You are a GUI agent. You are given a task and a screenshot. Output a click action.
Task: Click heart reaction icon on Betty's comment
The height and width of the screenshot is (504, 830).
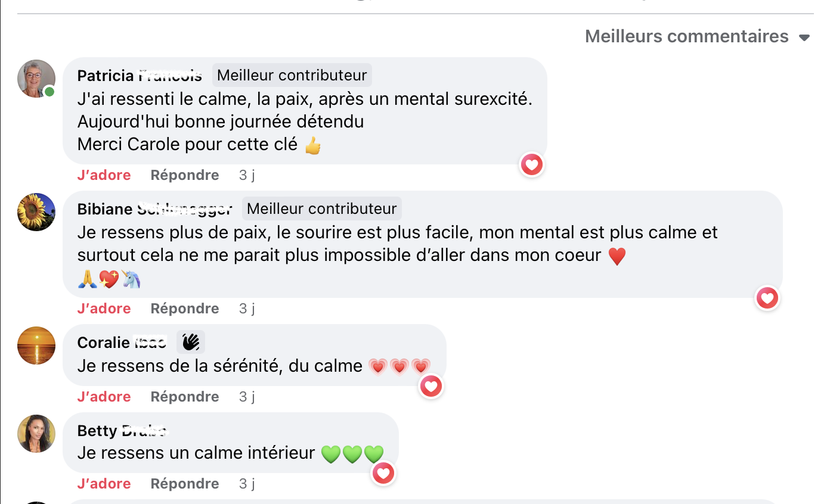tap(383, 474)
